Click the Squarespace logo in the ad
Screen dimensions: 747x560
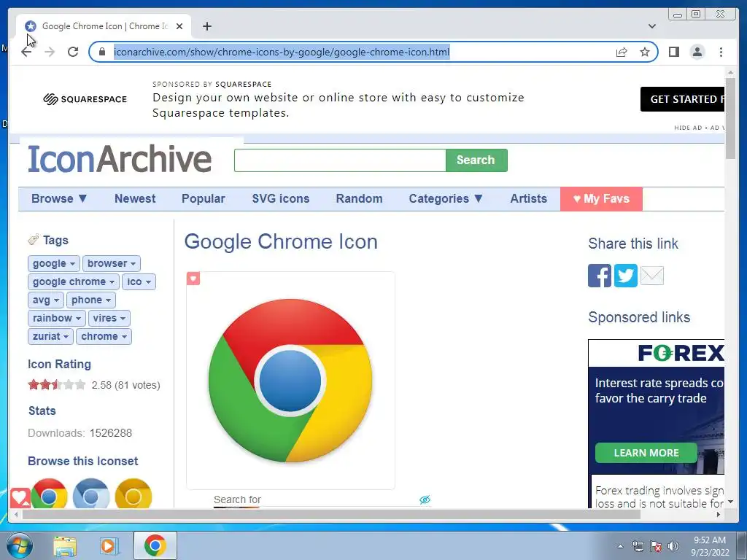click(x=85, y=99)
